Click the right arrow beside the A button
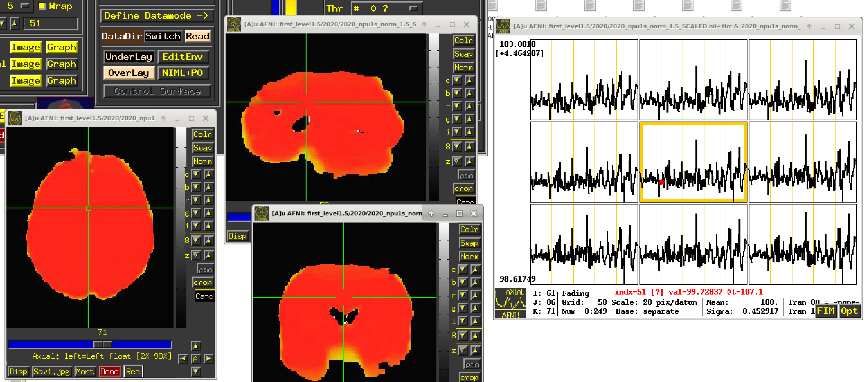The width and height of the screenshot is (868, 382). pos(208,359)
